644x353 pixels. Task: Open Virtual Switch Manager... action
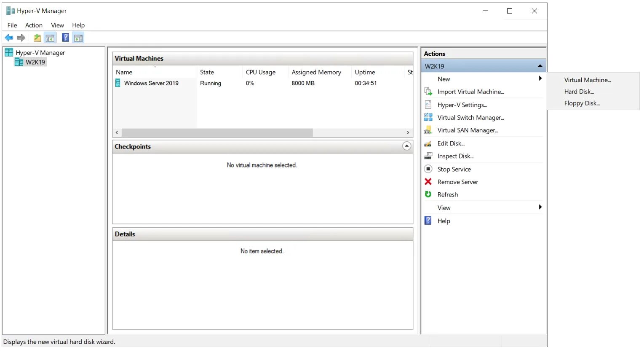click(470, 117)
